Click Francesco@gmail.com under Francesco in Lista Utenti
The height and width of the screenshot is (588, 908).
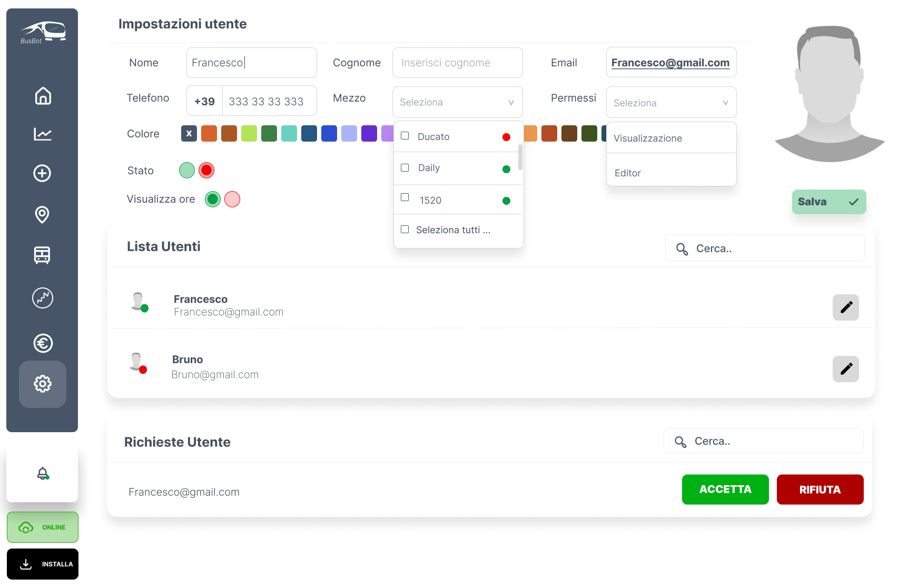[x=229, y=312]
